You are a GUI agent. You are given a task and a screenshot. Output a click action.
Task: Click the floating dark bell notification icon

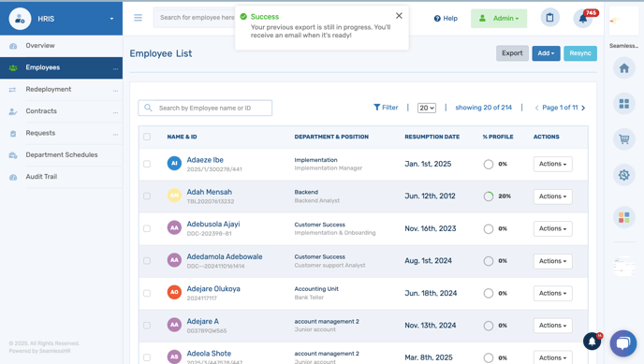tap(592, 342)
